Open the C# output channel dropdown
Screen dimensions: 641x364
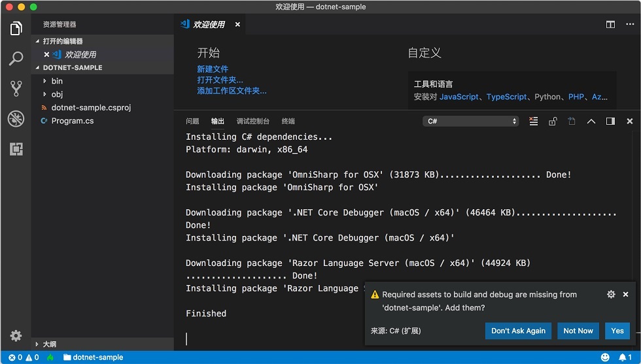470,122
